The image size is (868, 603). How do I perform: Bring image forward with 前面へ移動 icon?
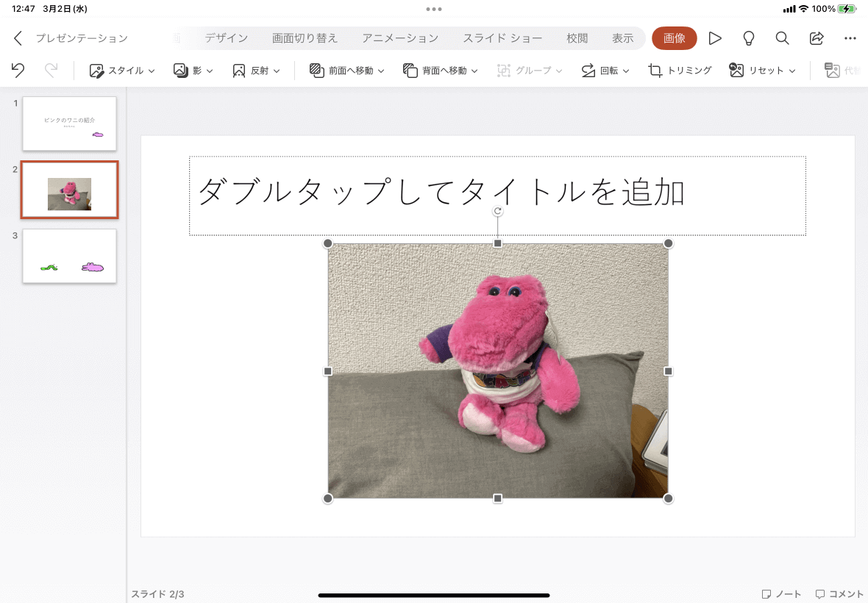pyautogui.click(x=316, y=71)
